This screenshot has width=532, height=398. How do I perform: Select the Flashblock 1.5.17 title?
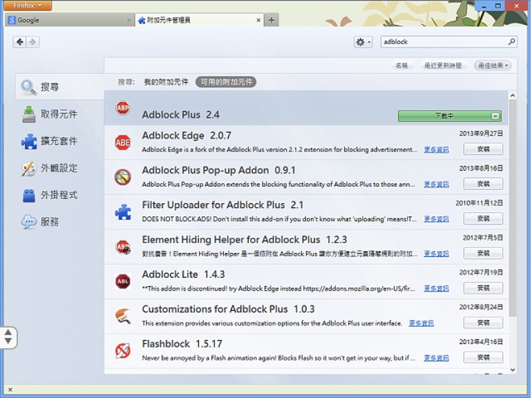pyautogui.click(x=182, y=343)
